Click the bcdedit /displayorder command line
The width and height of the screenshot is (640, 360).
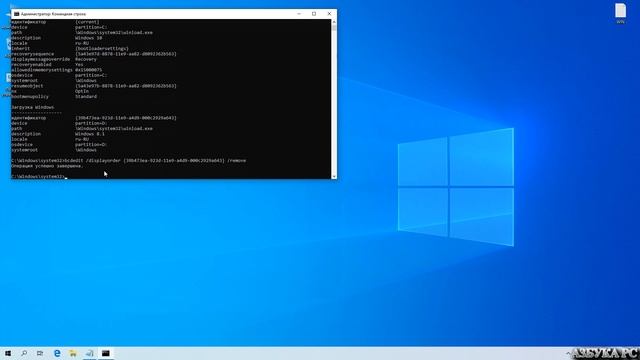[129, 161]
